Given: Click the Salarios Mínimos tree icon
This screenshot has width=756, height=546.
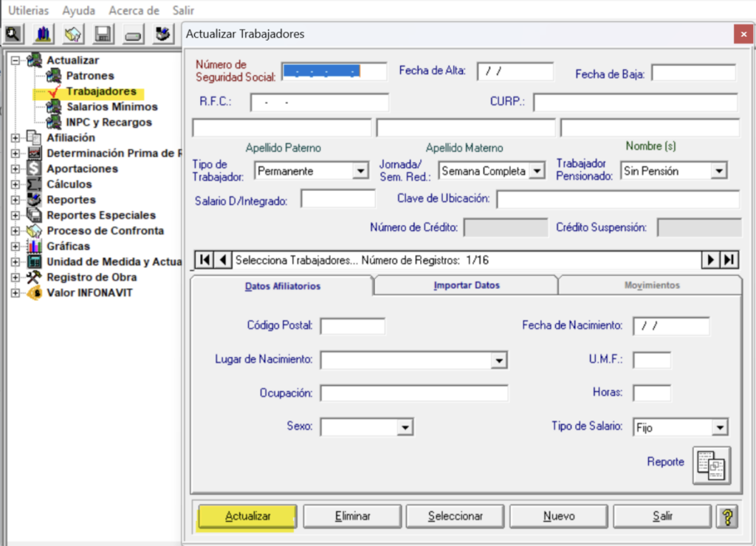Looking at the screenshot, I should pyautogui.click(x=53, y=106).
